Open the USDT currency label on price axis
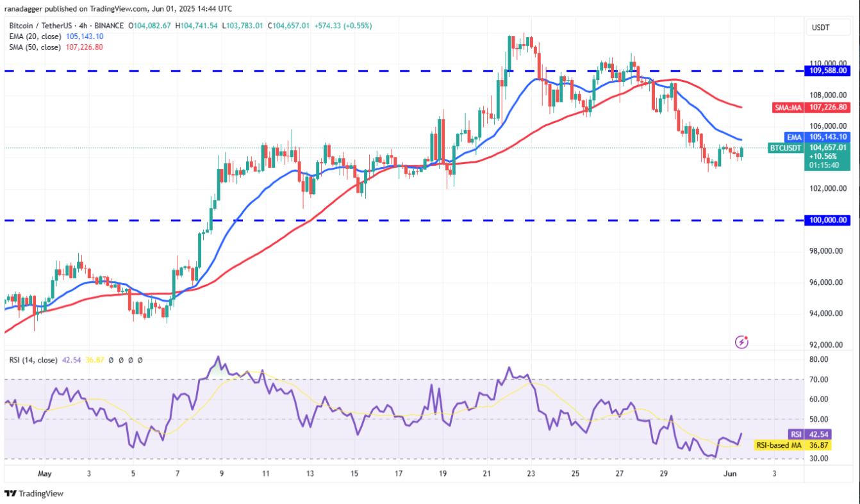This screenshot has width=860, height=504. 820,28
